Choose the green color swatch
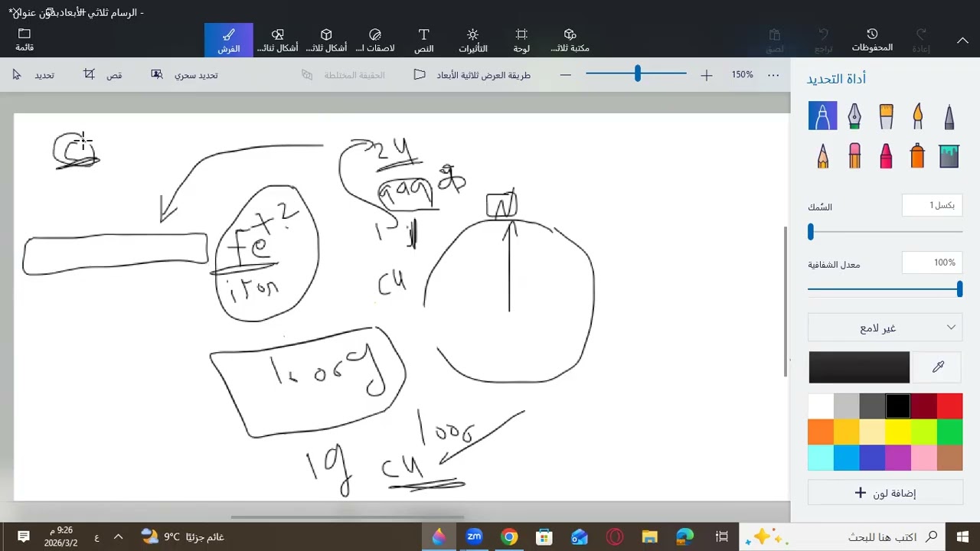This screenshot has width=980, height=551. click(x=949, y=432)
